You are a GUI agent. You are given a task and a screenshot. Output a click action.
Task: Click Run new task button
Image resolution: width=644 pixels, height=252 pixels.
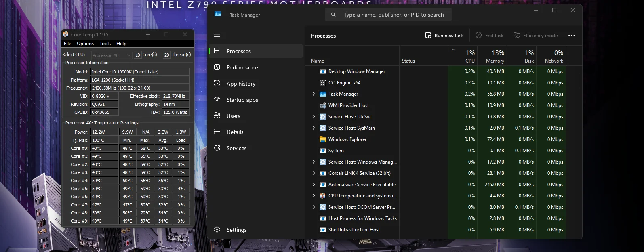click(x=444, y=36)
